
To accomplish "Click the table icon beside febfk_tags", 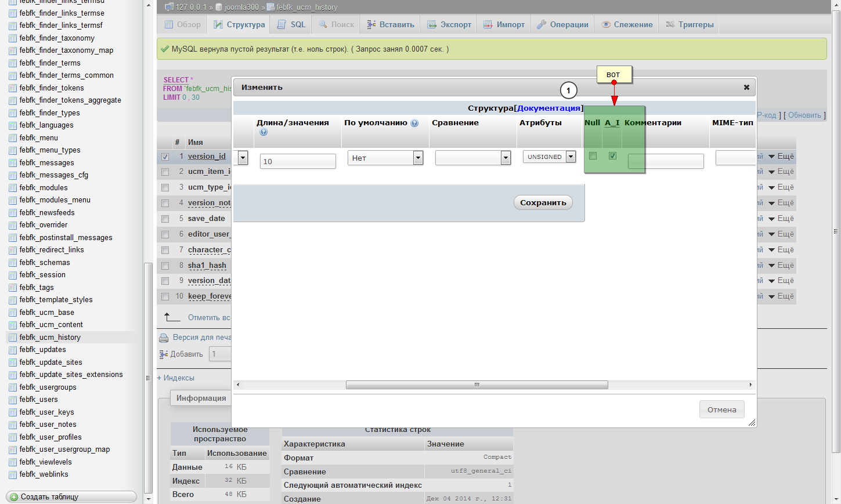I will [13, 288].
